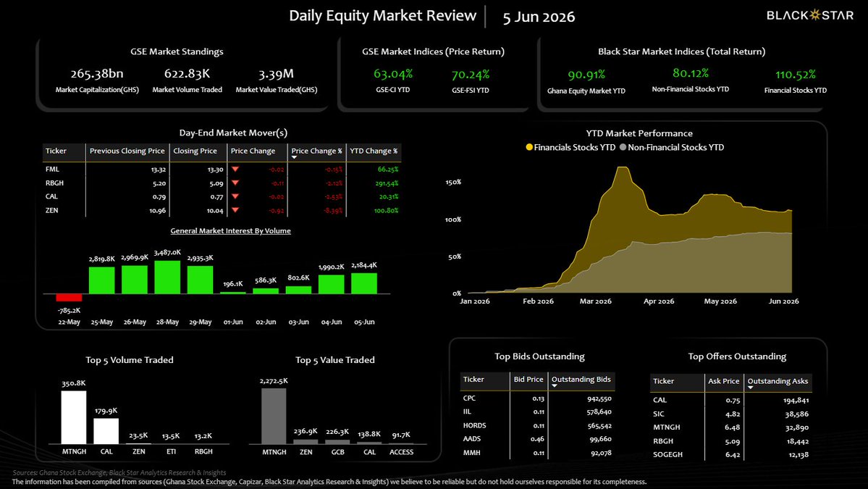Select the MTNGH bar in Top 5 Volume
The height and width of the screenshot is (489, 868).
pos(74,417)
